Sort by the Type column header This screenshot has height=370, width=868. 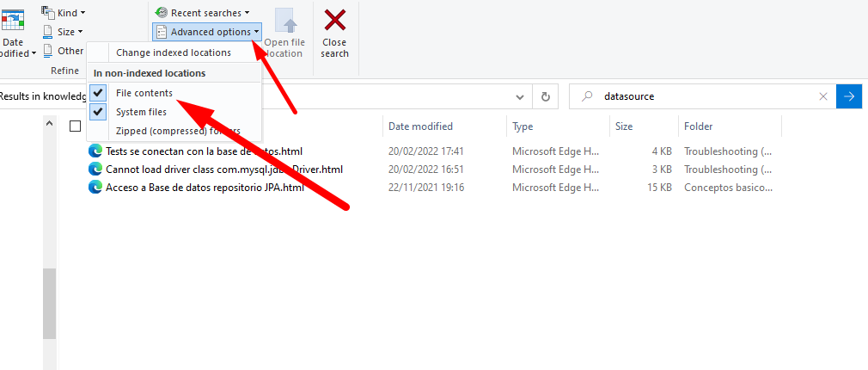[x=523, y=126]
